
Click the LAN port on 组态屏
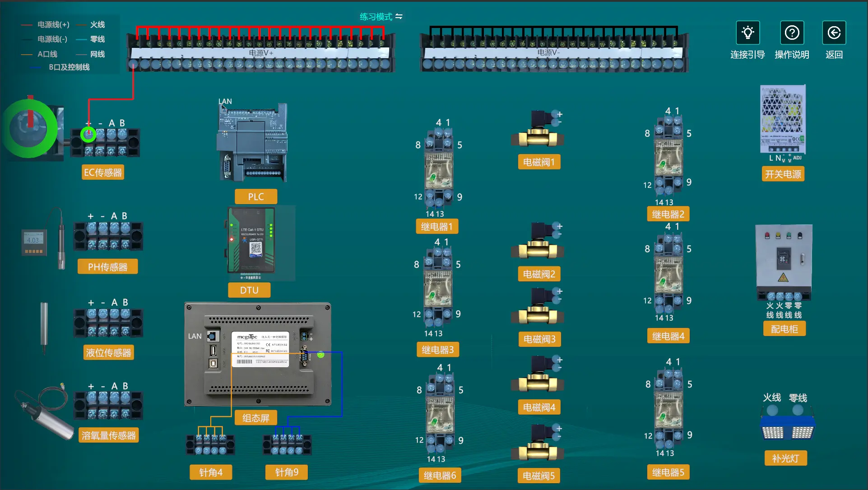(213, 336)
